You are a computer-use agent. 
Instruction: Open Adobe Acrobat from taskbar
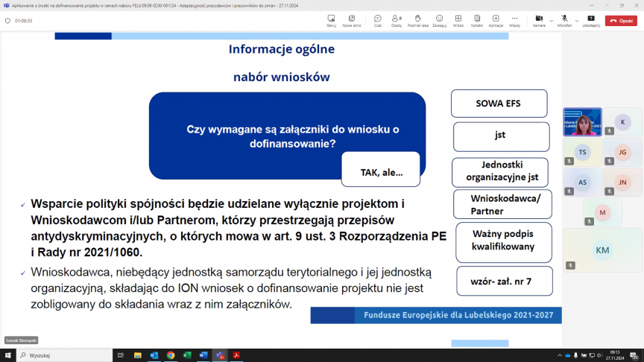[x=236, y=355]
